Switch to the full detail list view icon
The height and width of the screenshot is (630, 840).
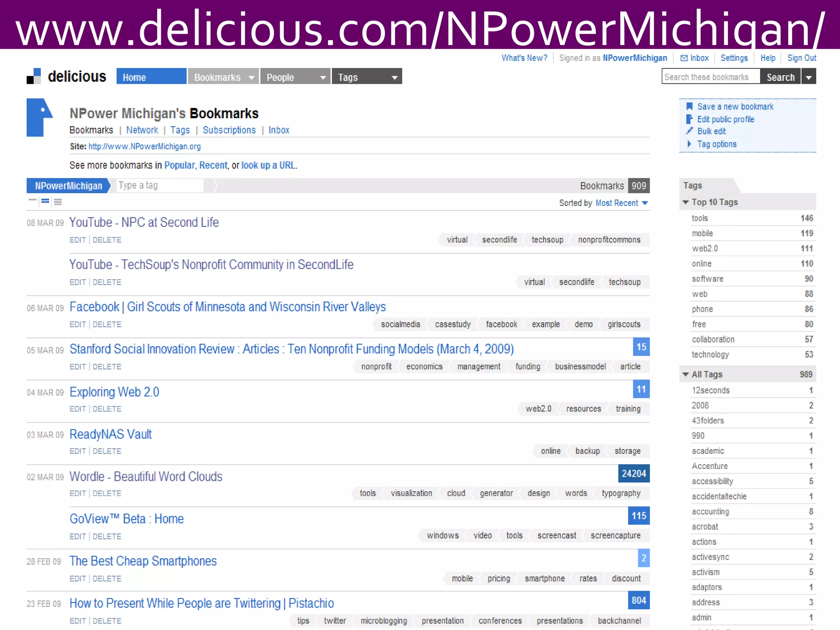pos(58,201)
